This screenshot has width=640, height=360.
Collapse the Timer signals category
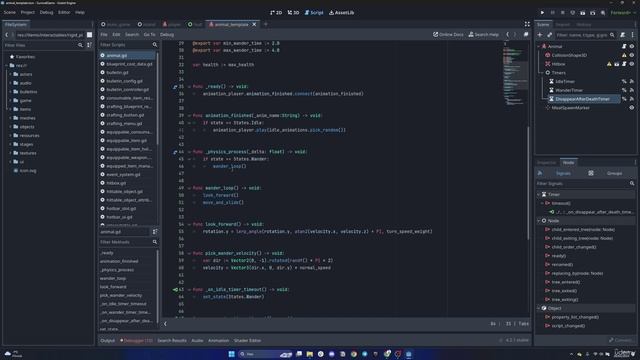coord(539,195)
